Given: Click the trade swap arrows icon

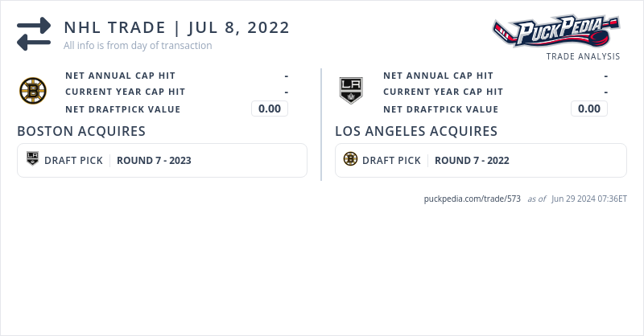Looking at the screenshot, I should (x=33, y=34).
